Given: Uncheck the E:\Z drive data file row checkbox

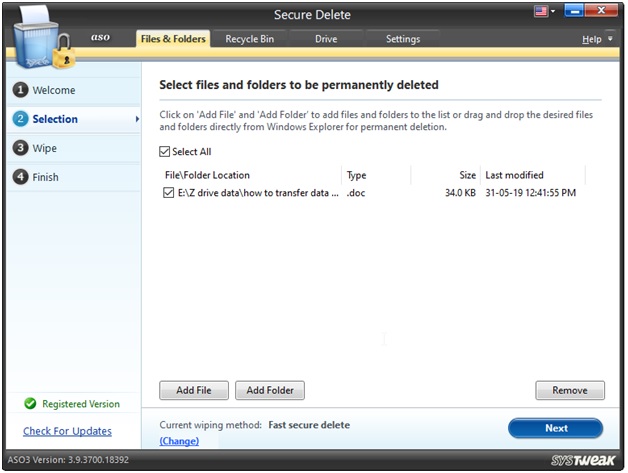Looking at the screenshot, I should pyautogui.click(x=168, y=193).
